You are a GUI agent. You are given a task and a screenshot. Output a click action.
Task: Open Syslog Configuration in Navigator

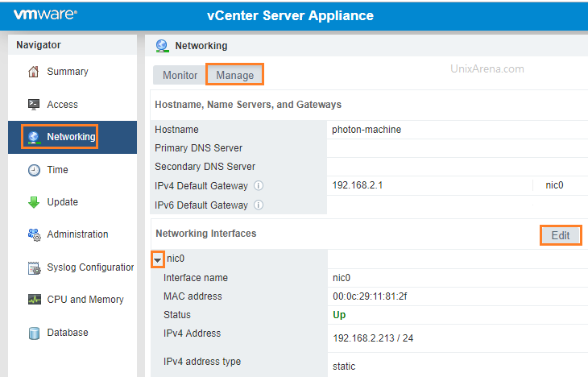click(x=90, y=267)
